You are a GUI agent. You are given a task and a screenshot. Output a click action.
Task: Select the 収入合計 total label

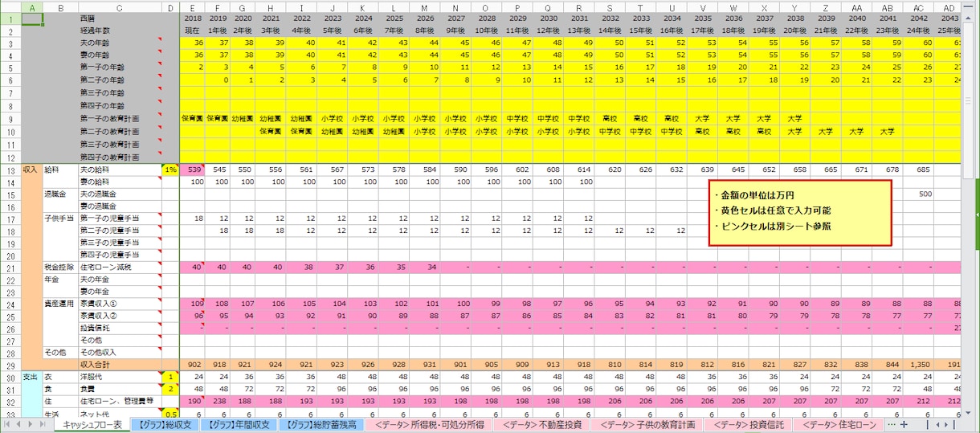pos(119,365)
